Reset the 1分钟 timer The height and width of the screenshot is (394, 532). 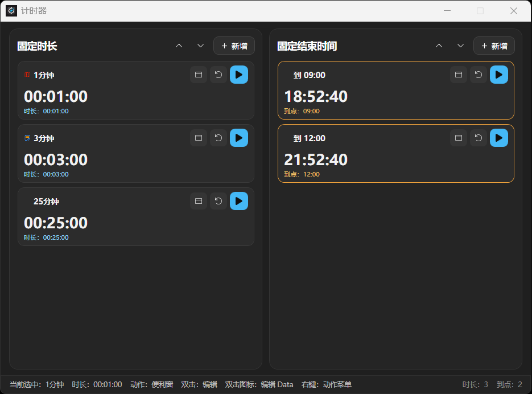pos(218,75)
